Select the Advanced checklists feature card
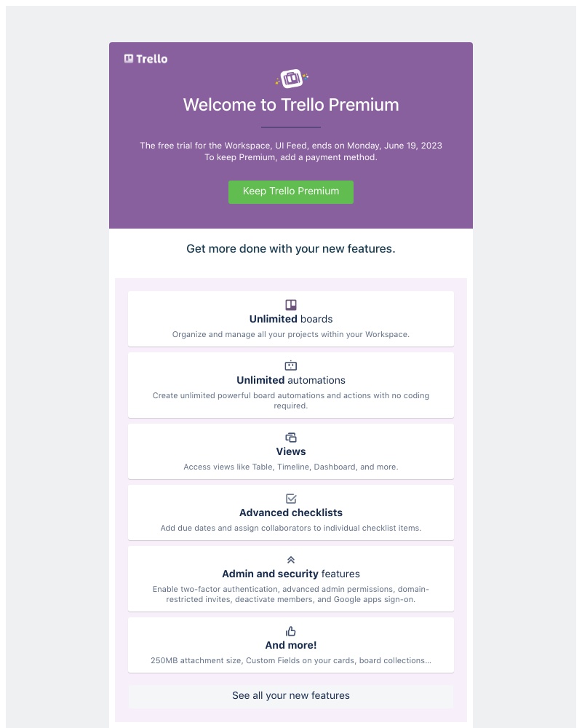Image resolution: width=582 pixels, height=728 pixels. [291, 512]
